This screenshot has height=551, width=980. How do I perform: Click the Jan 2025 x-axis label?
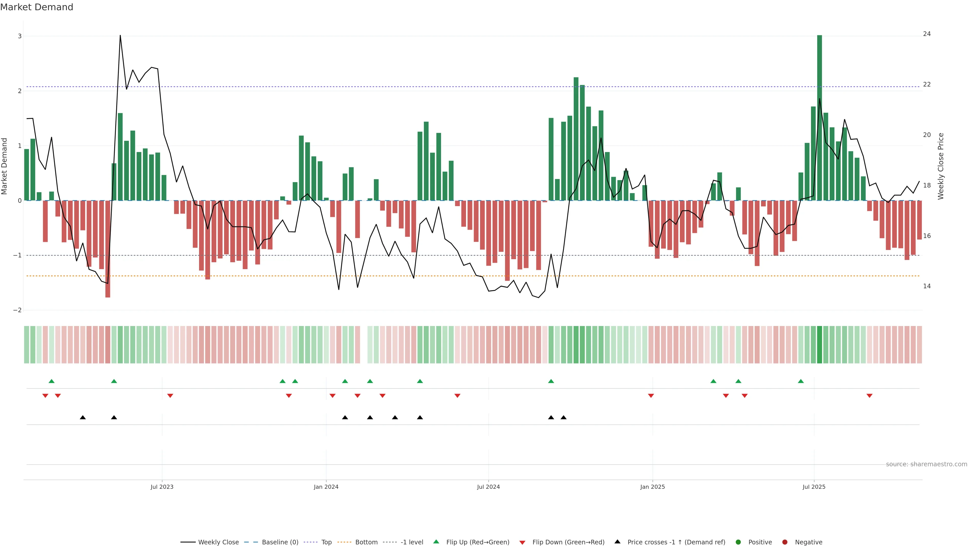tap(653, 487)
